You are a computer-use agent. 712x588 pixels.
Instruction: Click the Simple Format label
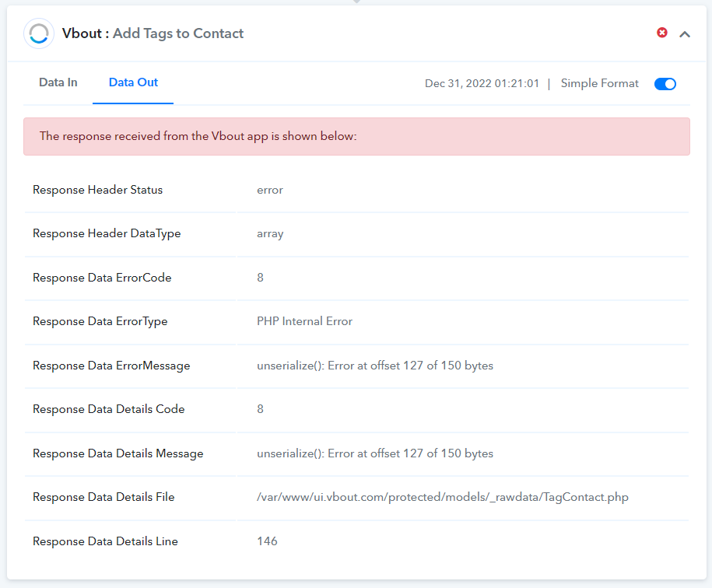click(x=599, y=83)
